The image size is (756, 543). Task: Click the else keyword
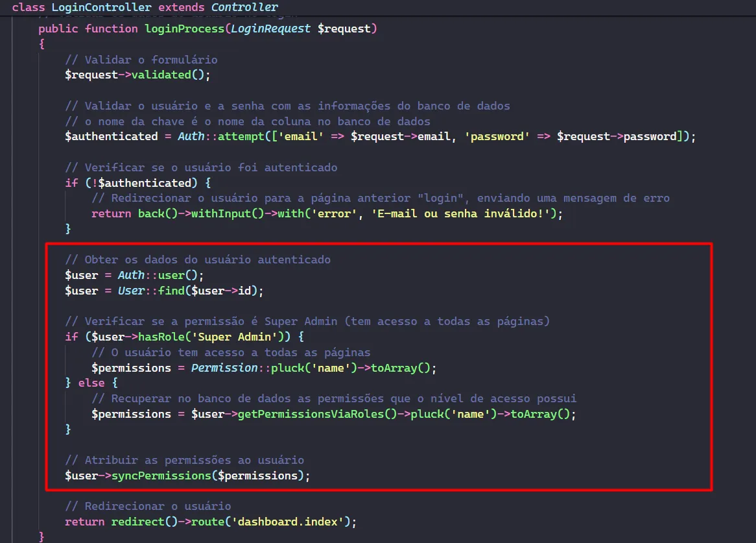click(x=91, y=383)
